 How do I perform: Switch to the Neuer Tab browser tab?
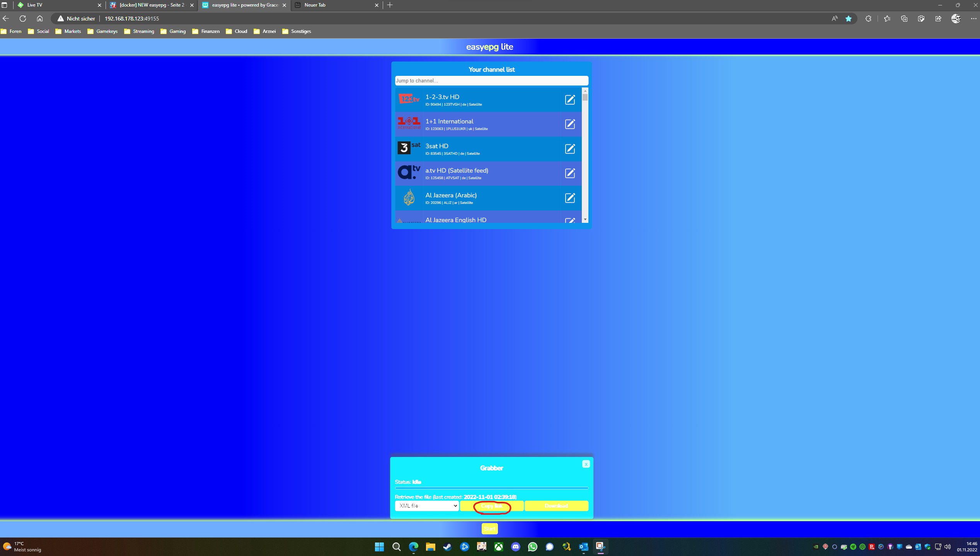point(336,5)
